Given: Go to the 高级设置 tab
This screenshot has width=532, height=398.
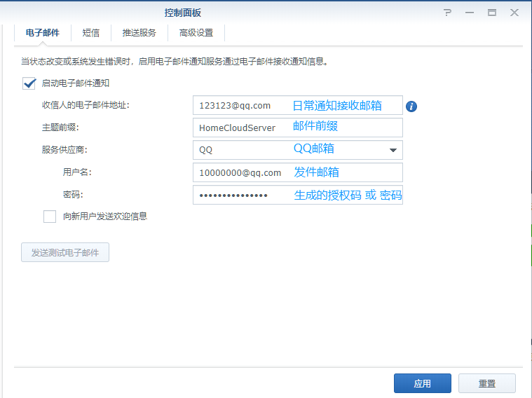Looking at the screenshot, I should [x=196, y=33].
